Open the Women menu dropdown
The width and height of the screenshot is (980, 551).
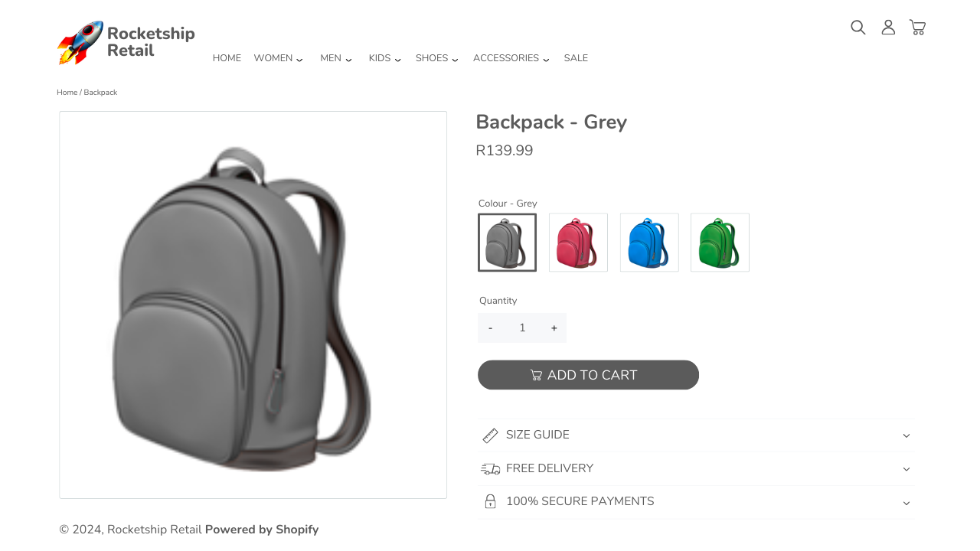click(279, 58)
